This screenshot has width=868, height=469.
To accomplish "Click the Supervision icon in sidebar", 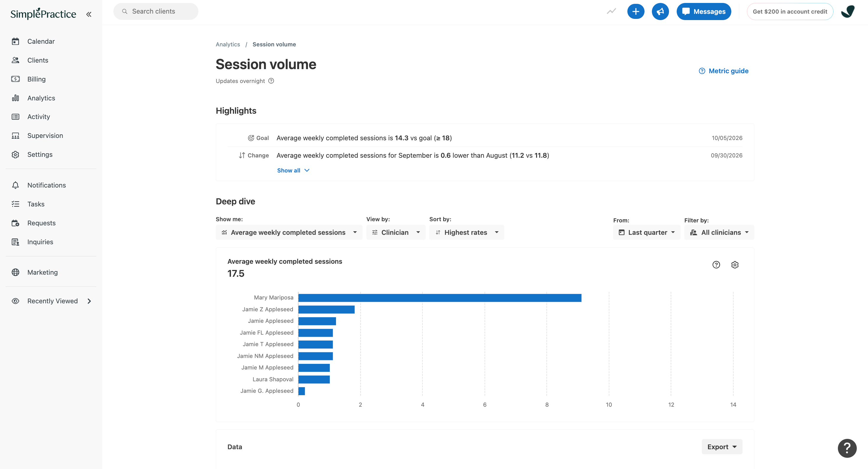I will click(x=15, y=136).
